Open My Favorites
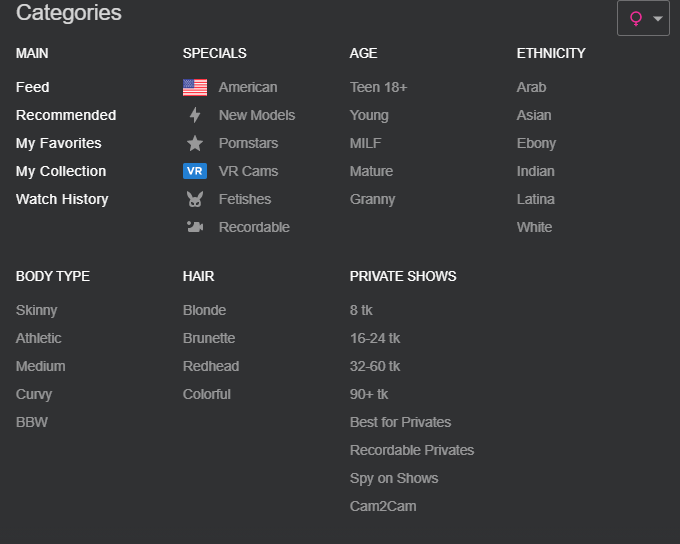 pos(59,143)
